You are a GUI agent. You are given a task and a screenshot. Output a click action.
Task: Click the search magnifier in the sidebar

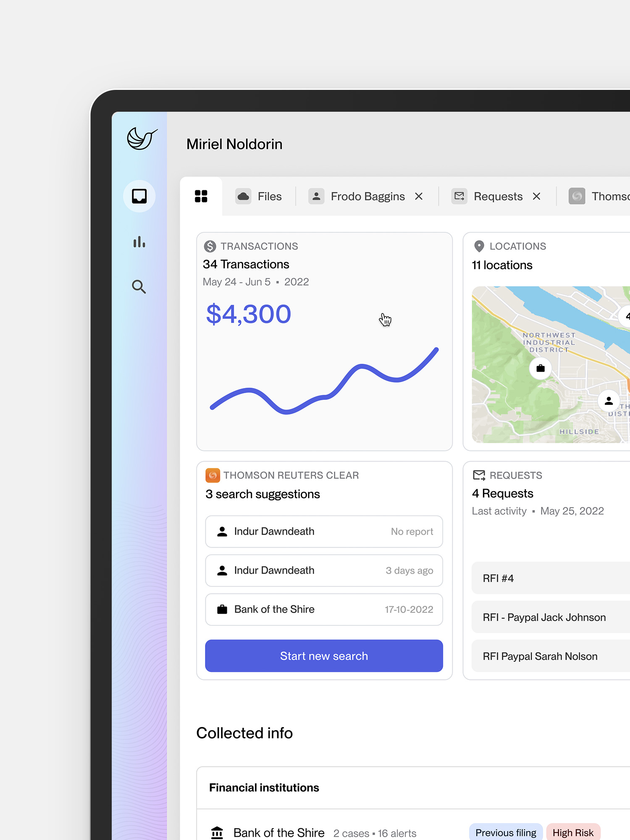click(x=139, y=286)
